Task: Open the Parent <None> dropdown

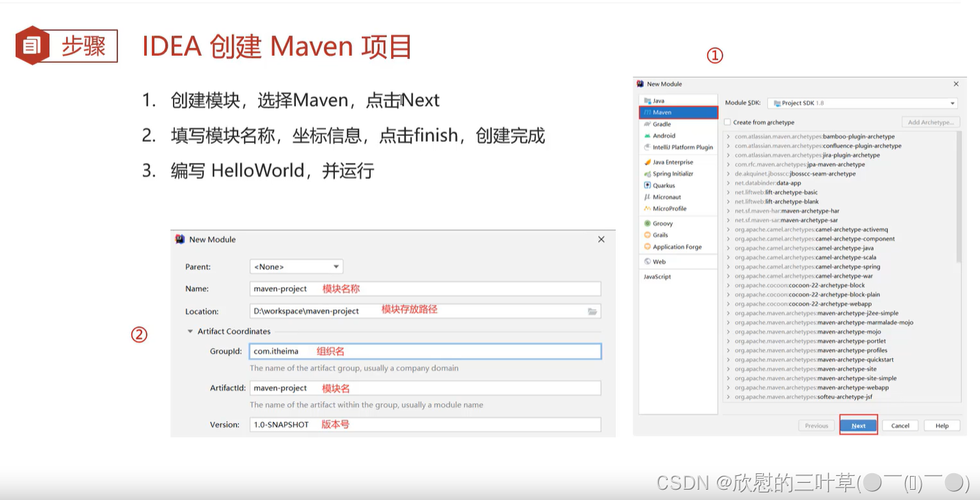Action: coord(296,266)
